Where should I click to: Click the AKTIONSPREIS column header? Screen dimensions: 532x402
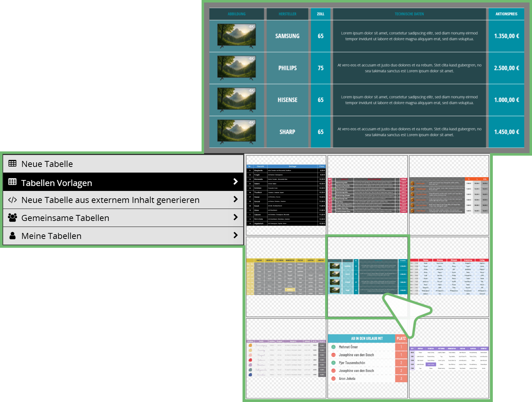(x=506, y=14)
